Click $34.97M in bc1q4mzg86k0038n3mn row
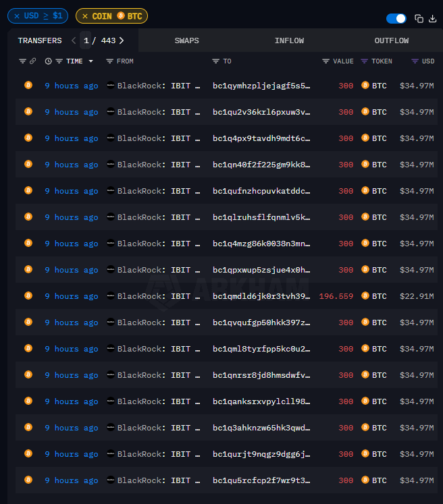 (x=417, y=244)
